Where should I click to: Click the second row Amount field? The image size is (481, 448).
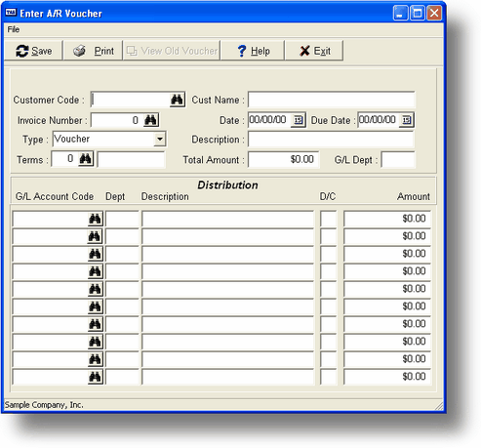[x=387, y=236]
